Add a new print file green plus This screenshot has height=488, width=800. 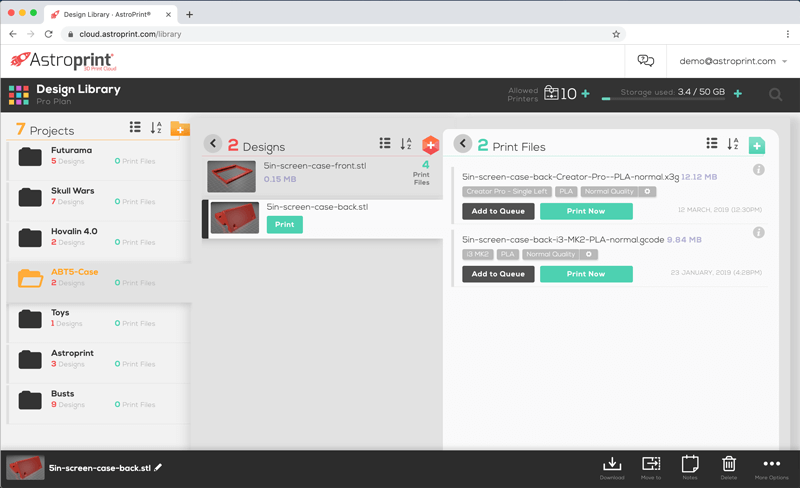click(757, 145)
